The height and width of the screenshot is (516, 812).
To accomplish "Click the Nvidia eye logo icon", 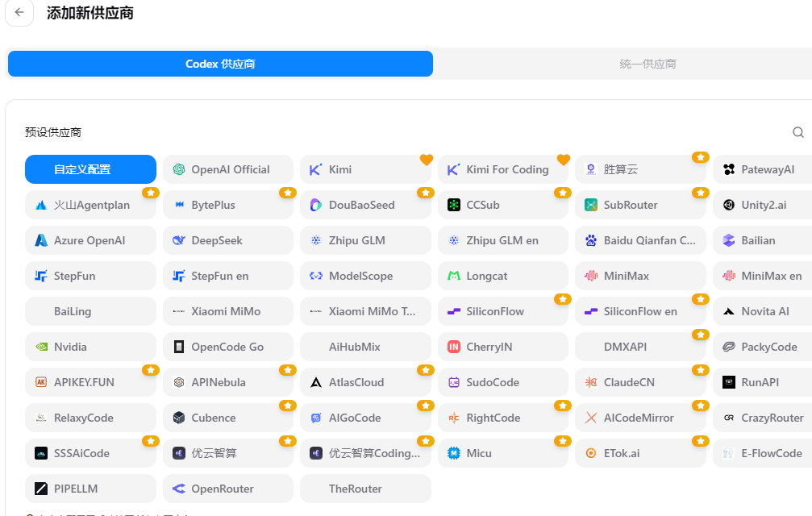I will point(41,347).
